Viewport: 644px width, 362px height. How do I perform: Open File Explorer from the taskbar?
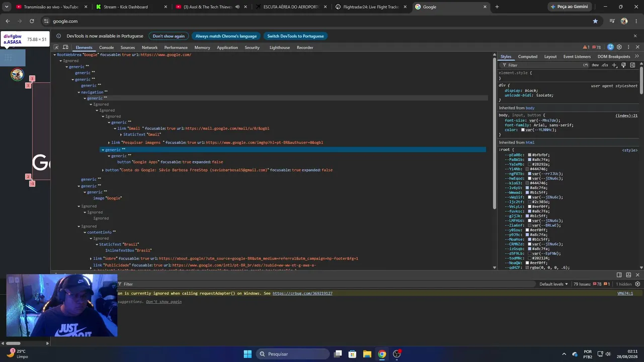click(x=367, y=354)
